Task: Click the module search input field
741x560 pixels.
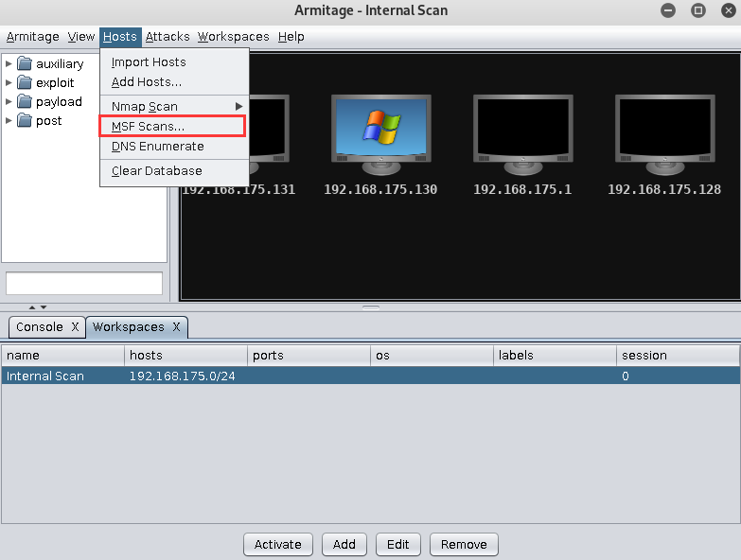Action: pyautogui.click(x=84, y=283)
